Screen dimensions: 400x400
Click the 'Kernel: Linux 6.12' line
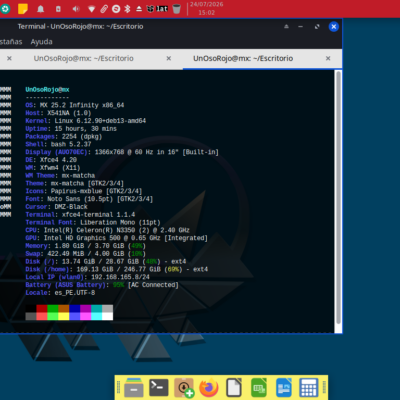click(x=86, y=121)
